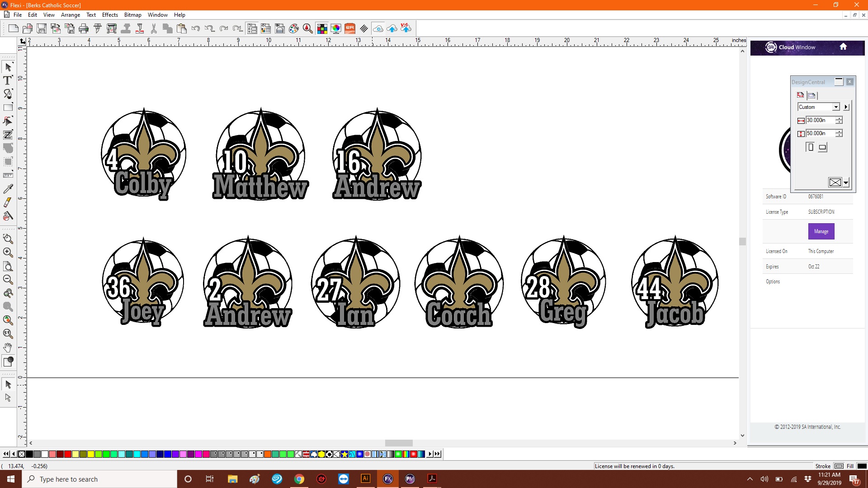Click the cloud upload toolbar icon
Viewport: 868px width, 488px height.
tap(392, 29)
